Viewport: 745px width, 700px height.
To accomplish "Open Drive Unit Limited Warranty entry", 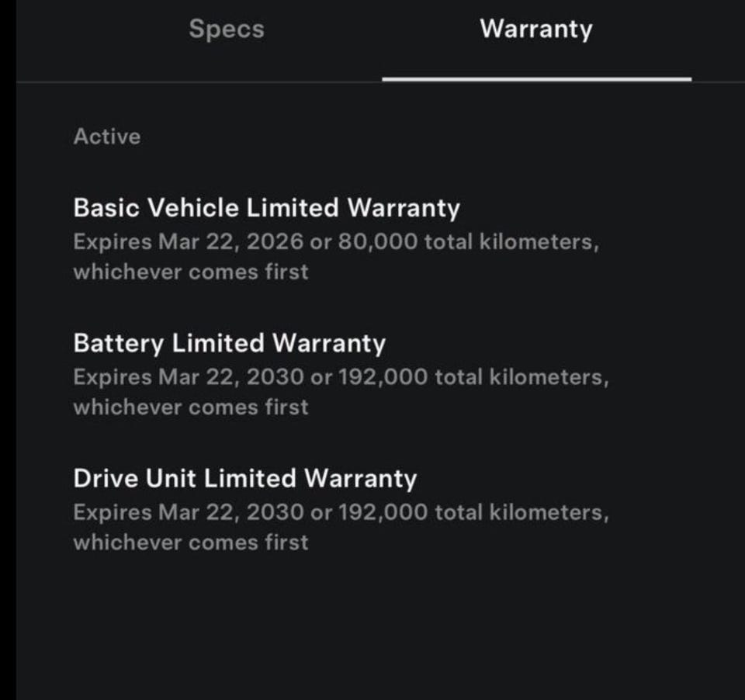I will pos(244,478).
